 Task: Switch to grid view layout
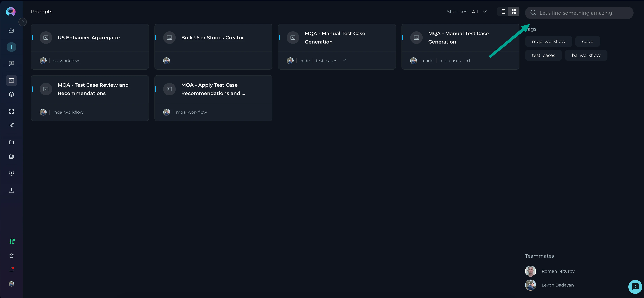(x=514, y=11)
